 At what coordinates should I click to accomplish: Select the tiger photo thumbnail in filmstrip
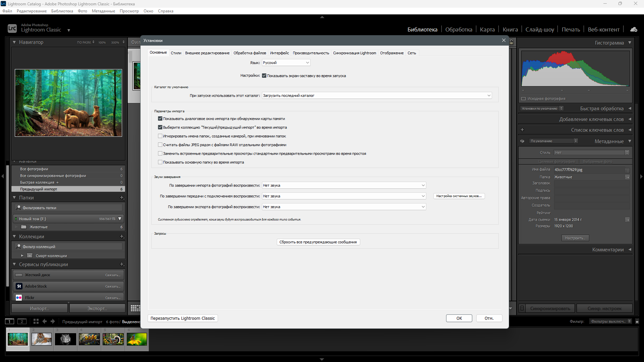[42, 339]
